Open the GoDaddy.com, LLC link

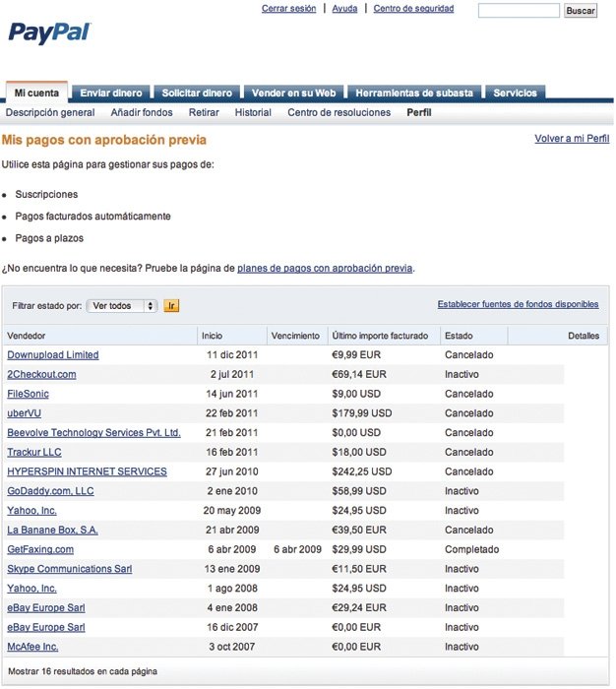[x=50, y=491]
